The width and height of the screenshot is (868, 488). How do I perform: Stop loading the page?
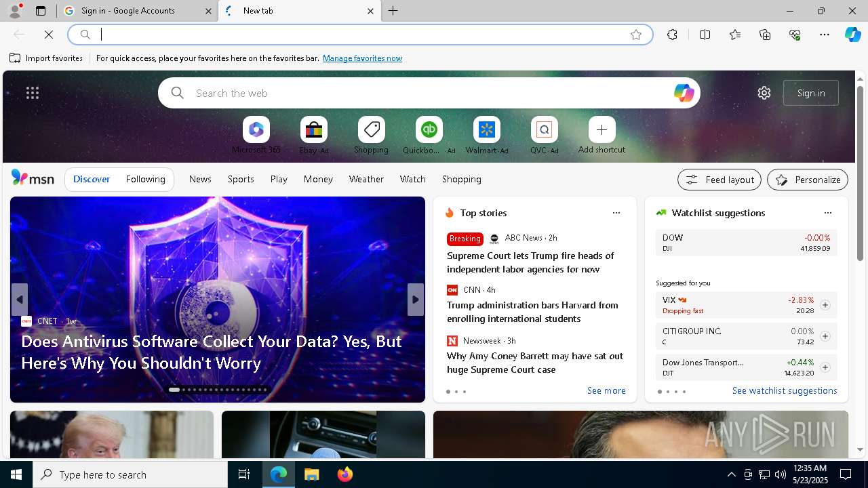(49, 35)
